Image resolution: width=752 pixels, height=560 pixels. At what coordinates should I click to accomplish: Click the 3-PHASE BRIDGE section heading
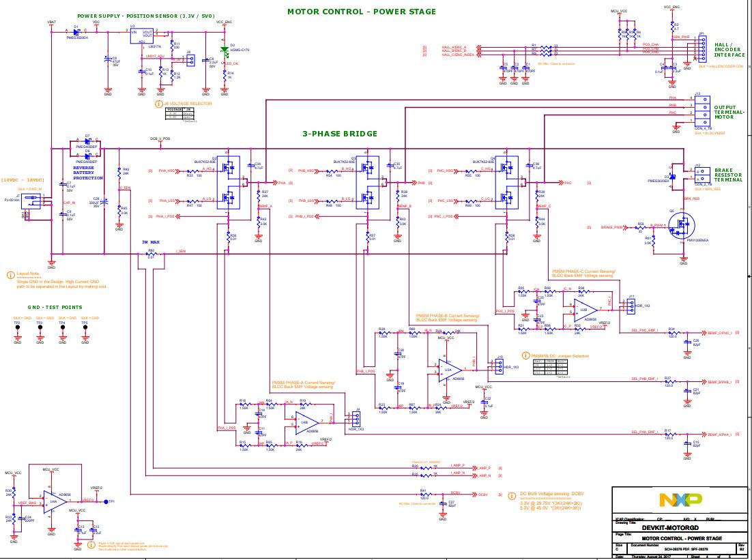340,133
